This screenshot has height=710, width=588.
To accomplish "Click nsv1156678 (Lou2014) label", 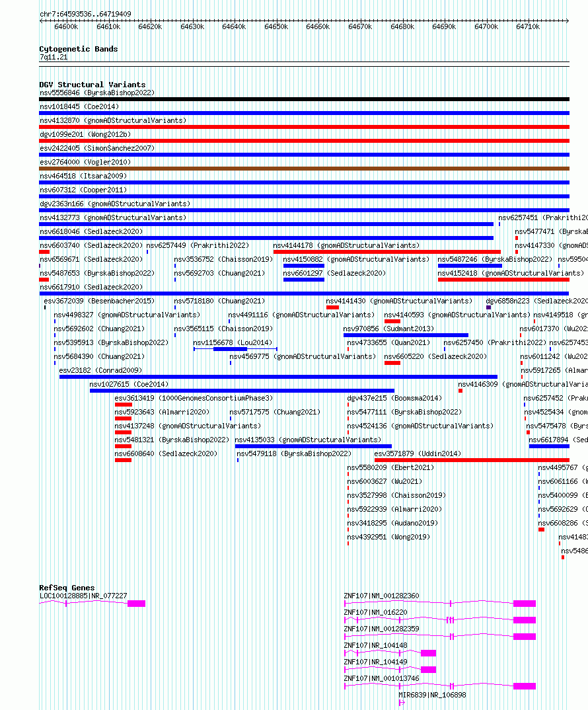I will pyautogui.click(x=233, y=343).
